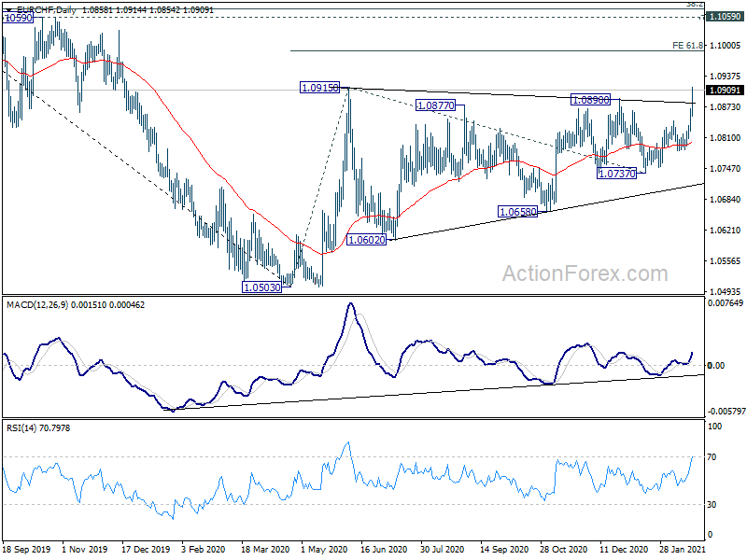
Task: Click the 1.05030 low price label
Action: point(262,287)
